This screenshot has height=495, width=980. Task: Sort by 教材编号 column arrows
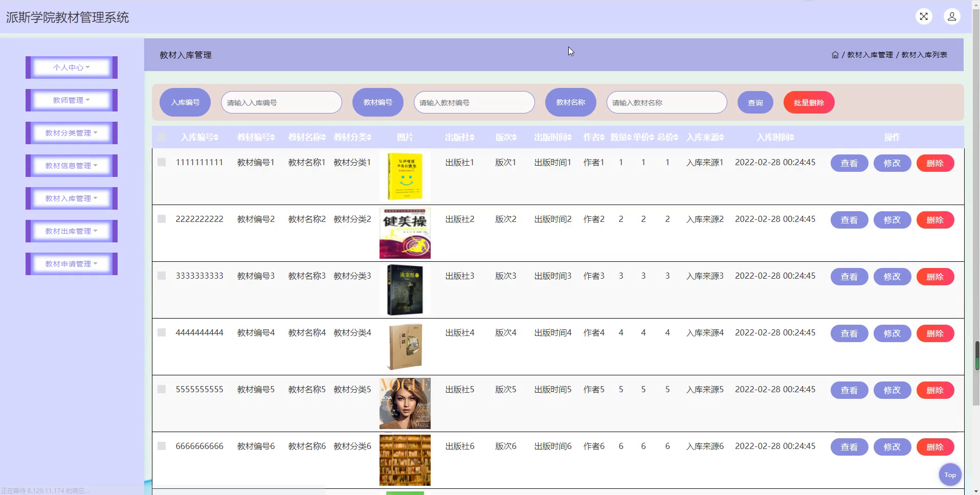[273, 138]
